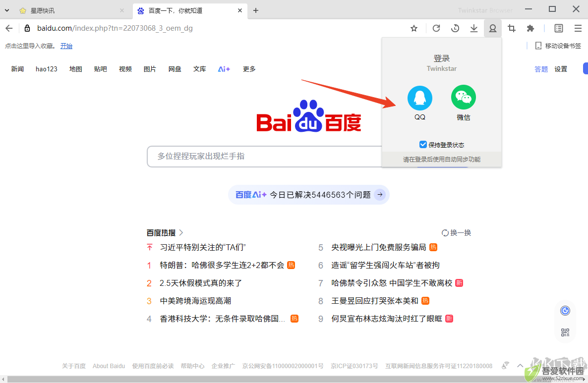Open the 新闻 navigation link
This screenshot has width=588, height=383.
(x=17, y=69)
